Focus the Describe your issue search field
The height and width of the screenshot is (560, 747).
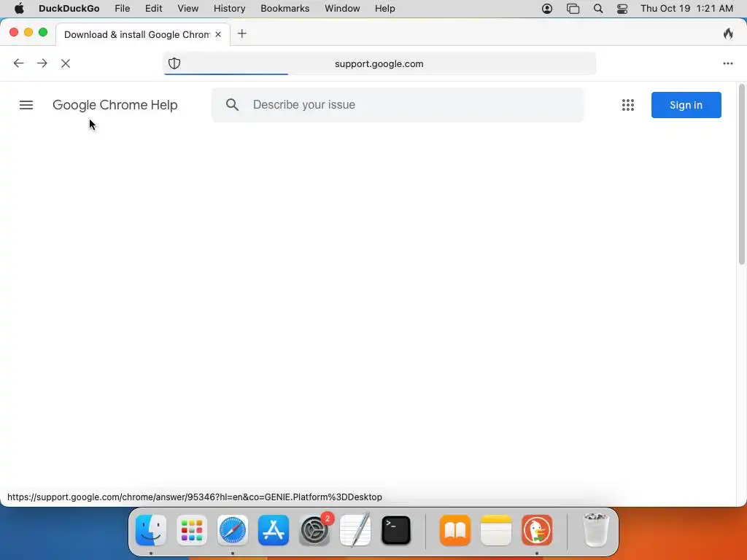(398, 105)
